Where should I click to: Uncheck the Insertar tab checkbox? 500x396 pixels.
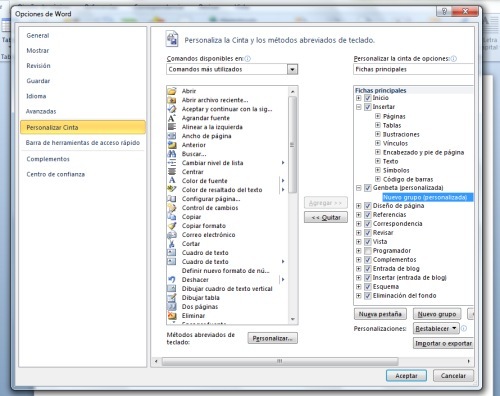[368, 107]
